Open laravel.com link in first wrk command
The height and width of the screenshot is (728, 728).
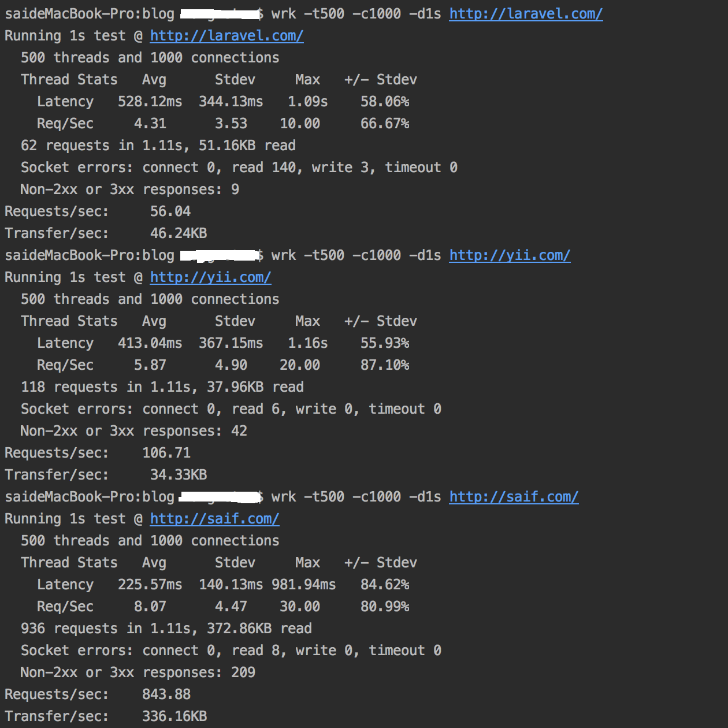526,14
